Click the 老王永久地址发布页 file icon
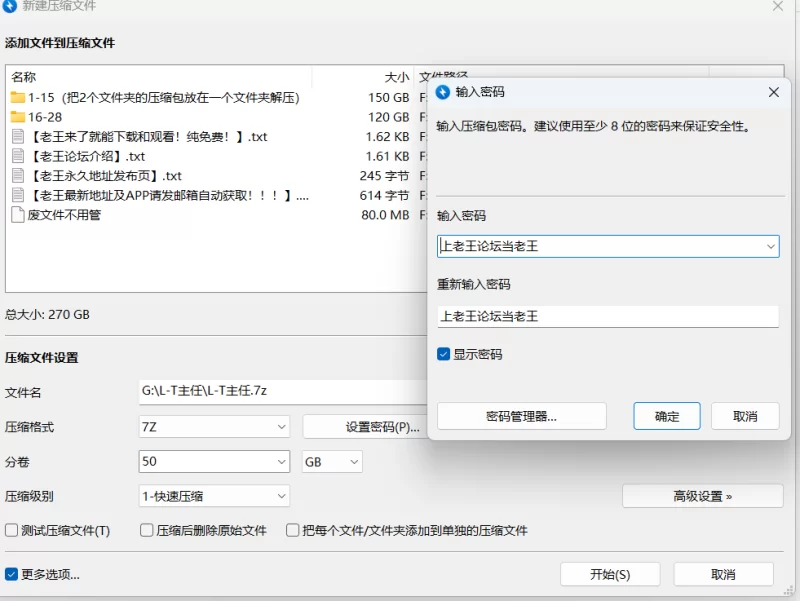This screenshot has height=601, width=800. click(x=17, y=176)
